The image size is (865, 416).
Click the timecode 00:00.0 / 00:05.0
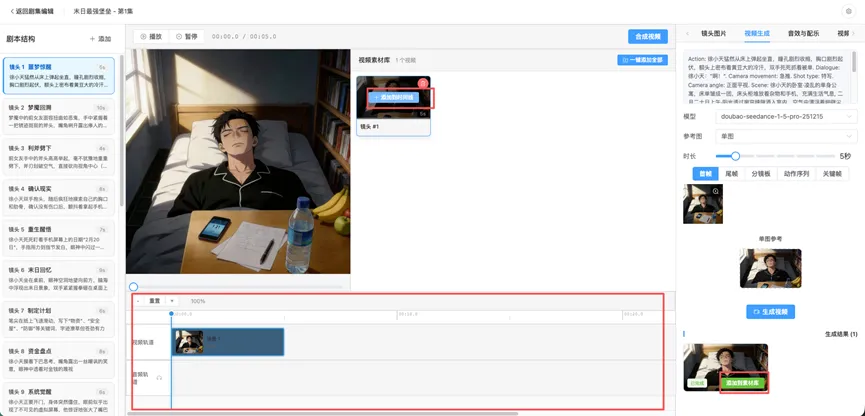[x=244, y=36]
